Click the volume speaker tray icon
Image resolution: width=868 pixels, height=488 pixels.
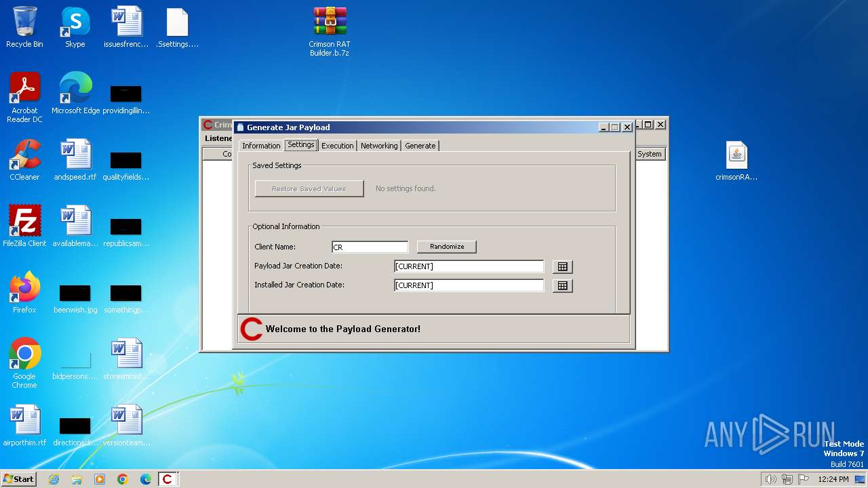[x=770, y=479]
